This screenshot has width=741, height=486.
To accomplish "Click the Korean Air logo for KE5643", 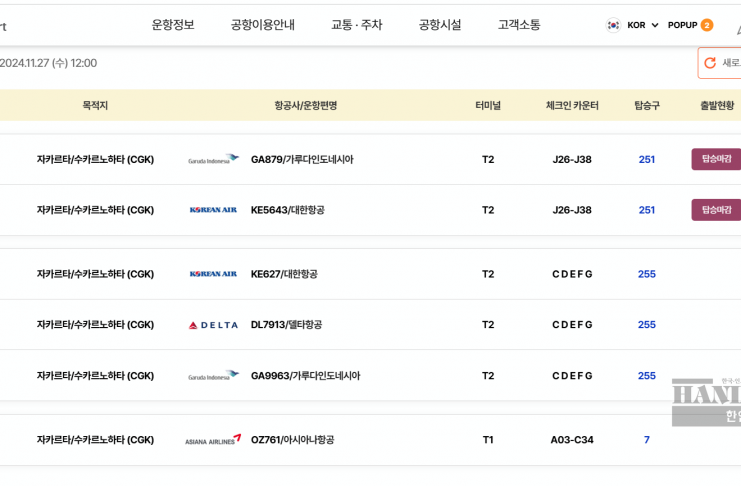I will coord(213,210).
